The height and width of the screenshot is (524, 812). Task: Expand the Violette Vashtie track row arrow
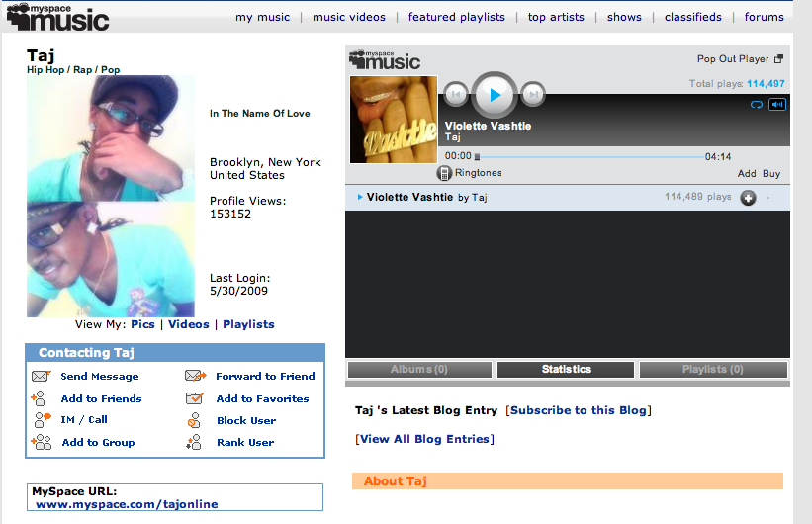[x=359, y=197]
